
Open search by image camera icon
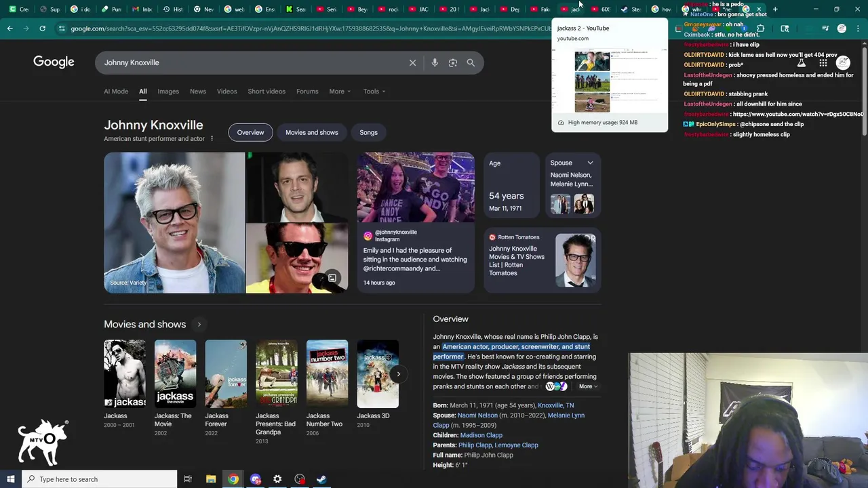tap(452, 62)
